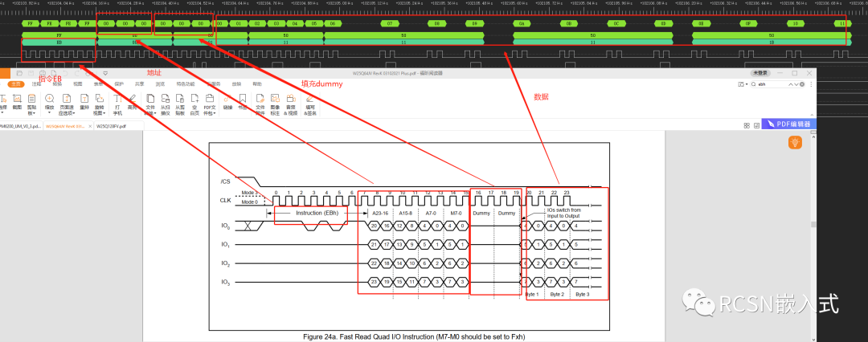
Task: Click the orange lightbulb tips icon
Action: click(x=795, y=142)
